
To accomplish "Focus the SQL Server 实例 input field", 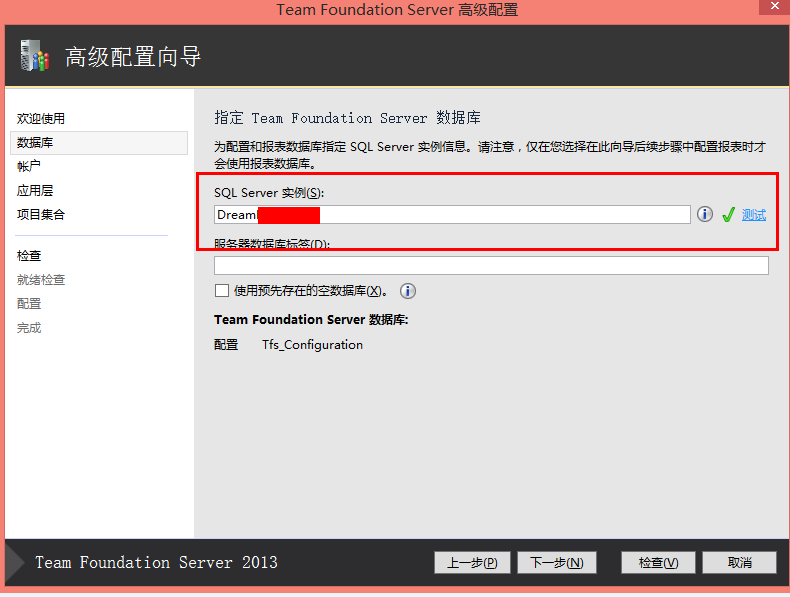I will [452, 215].
